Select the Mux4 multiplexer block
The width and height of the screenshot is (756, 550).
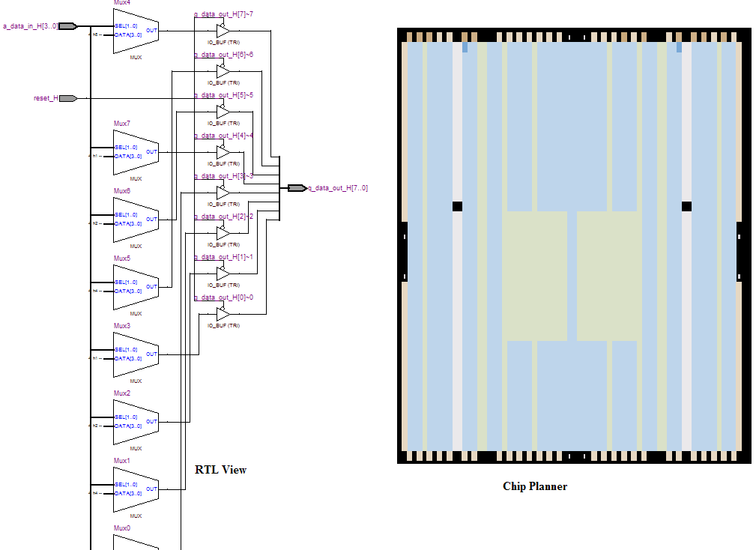[x=136, y=31]
